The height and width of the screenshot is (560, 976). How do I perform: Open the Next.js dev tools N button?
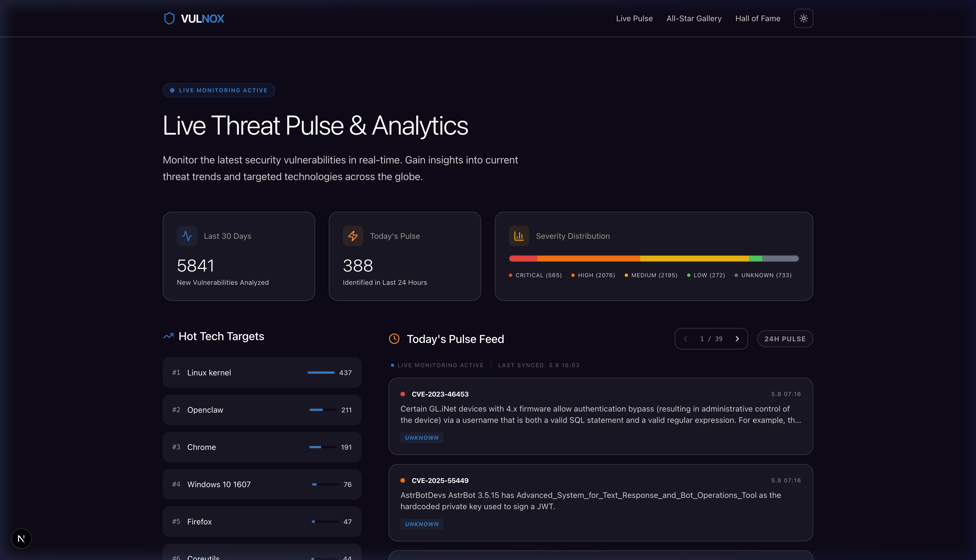pos(21,539)
